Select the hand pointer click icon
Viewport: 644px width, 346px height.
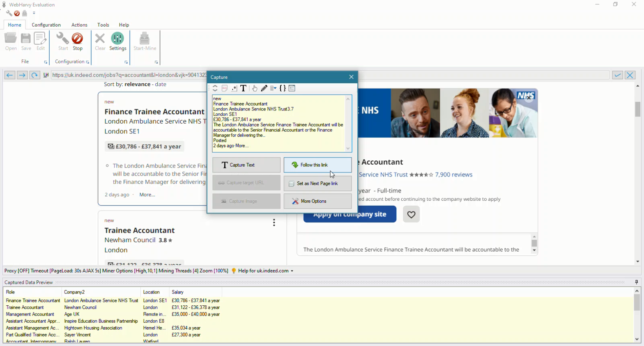point(255,88)
